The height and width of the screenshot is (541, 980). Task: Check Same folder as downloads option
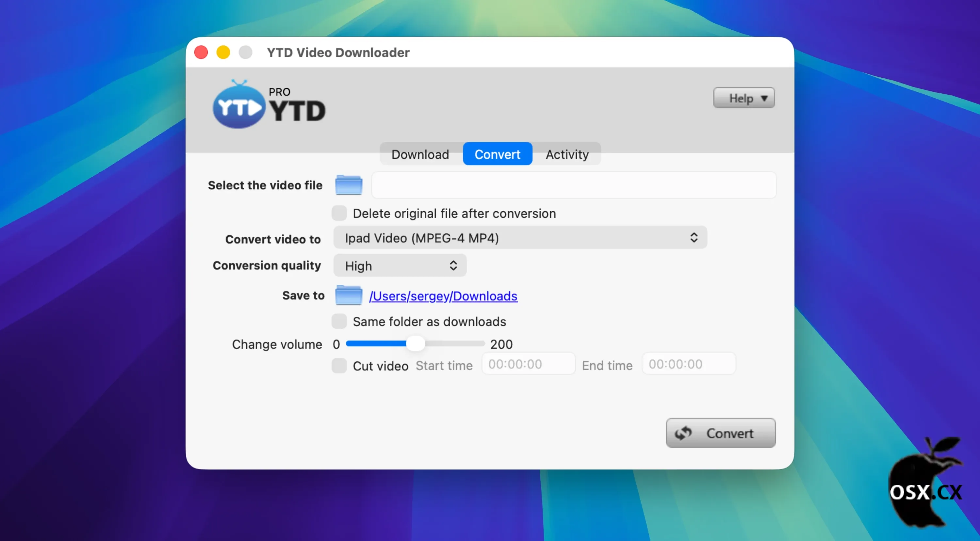(x=339, y=322)
